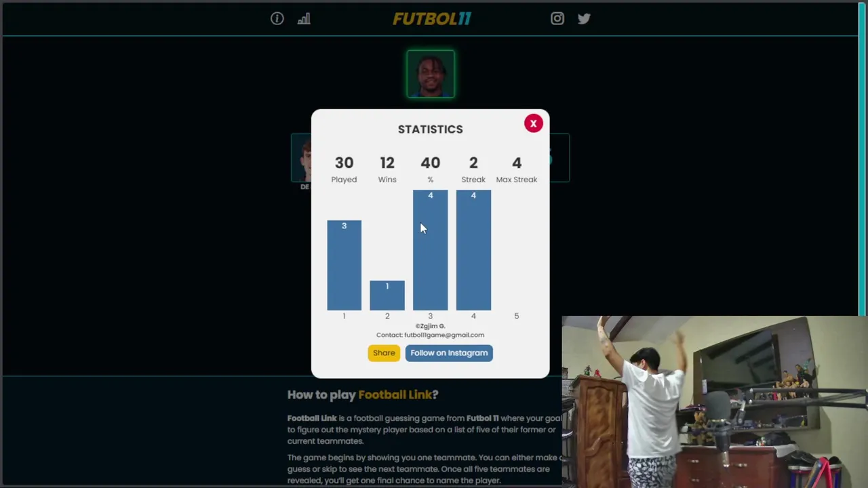Screen dimensions: 868x488
Task: Click the 40 % win rate statistic
Action: coord(430,169)
